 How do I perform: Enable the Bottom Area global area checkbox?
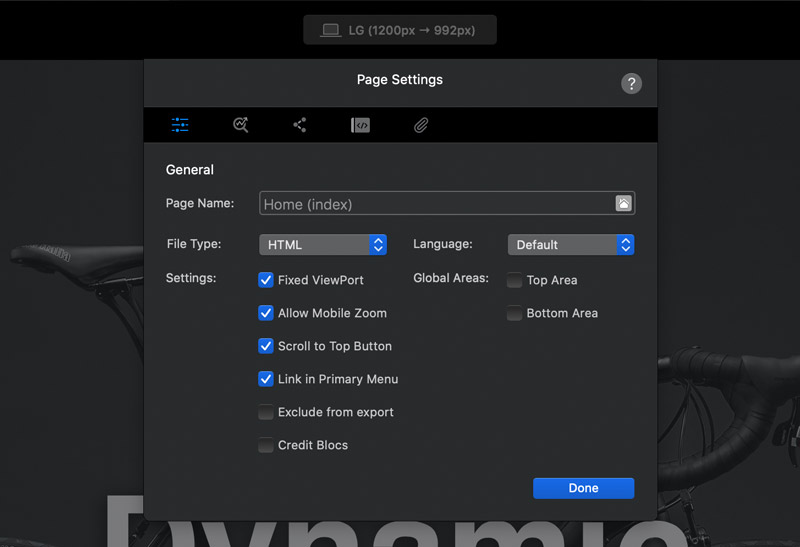point(514,313)
